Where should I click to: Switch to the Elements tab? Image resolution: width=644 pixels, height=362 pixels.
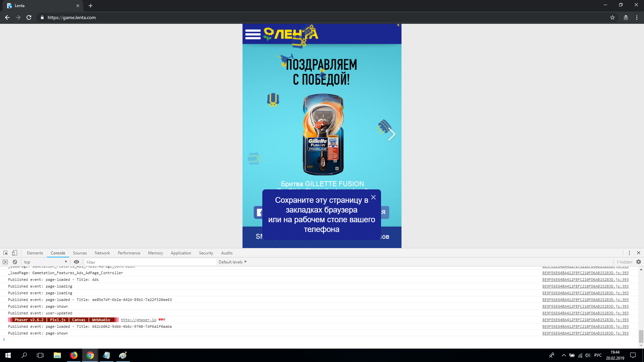35,253
